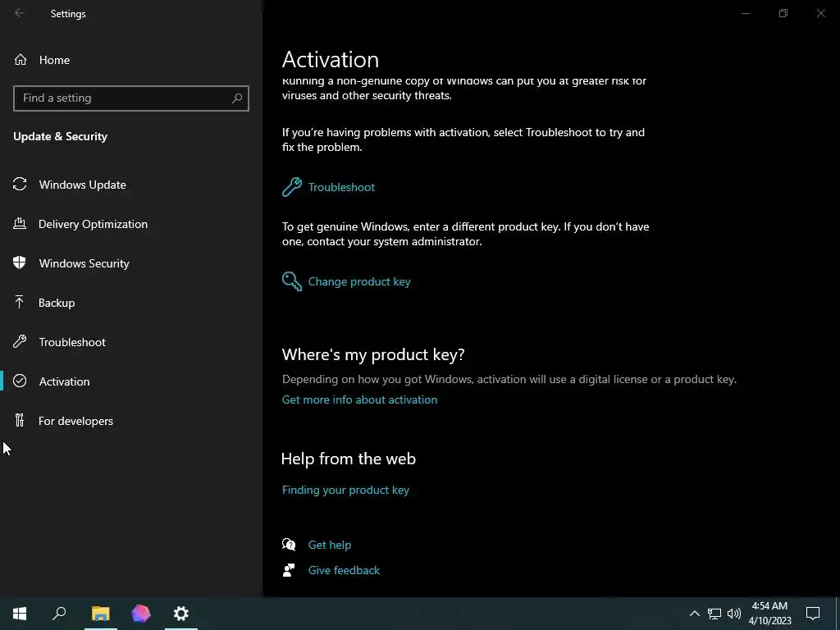
Task: Open the colorful gem app on taskbar
Action: point(141,614)
